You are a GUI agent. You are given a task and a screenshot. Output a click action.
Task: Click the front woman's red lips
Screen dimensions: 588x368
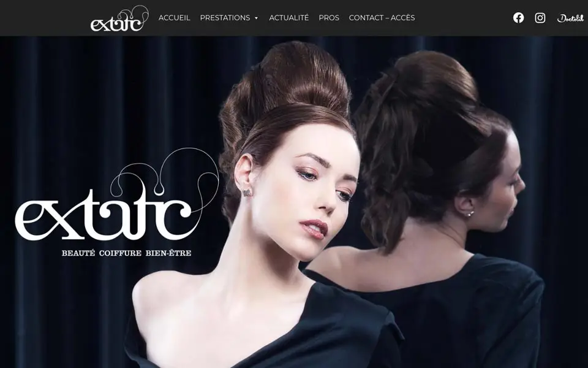[315, 228]
